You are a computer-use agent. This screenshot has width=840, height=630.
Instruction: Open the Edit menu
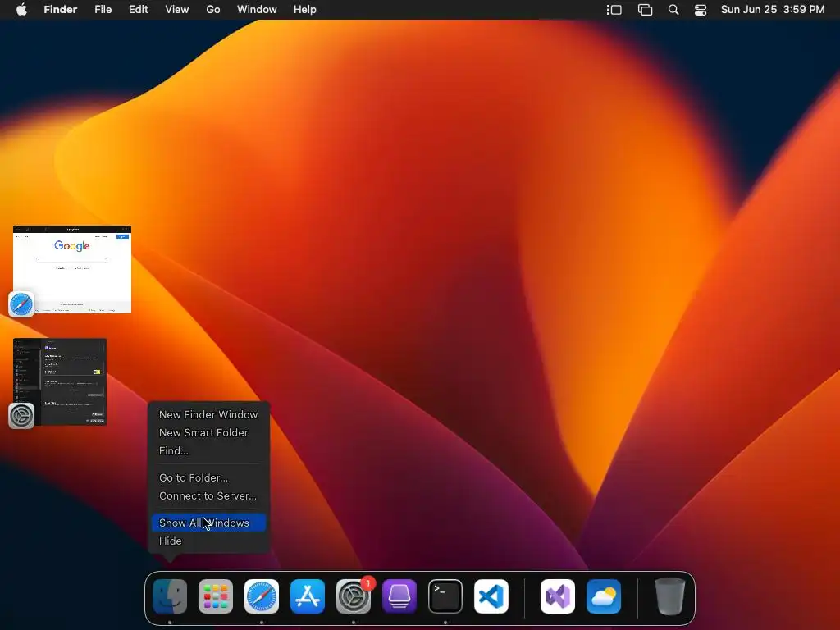coord(138,10)
